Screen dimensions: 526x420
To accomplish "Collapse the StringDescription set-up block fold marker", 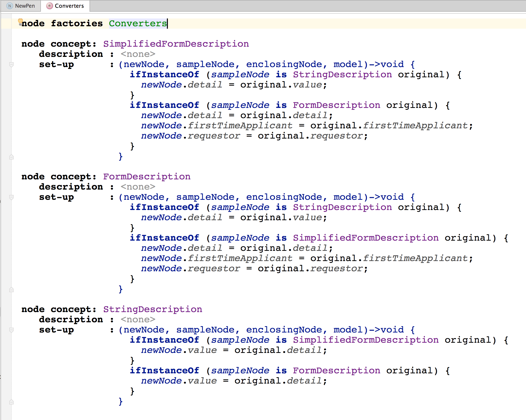I will pos(11,330).
